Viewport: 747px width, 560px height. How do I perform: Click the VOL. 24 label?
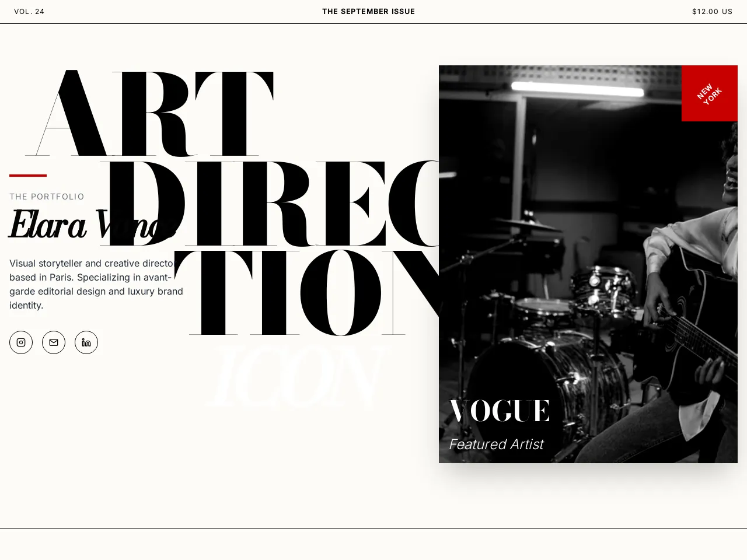tap(29, 12)
